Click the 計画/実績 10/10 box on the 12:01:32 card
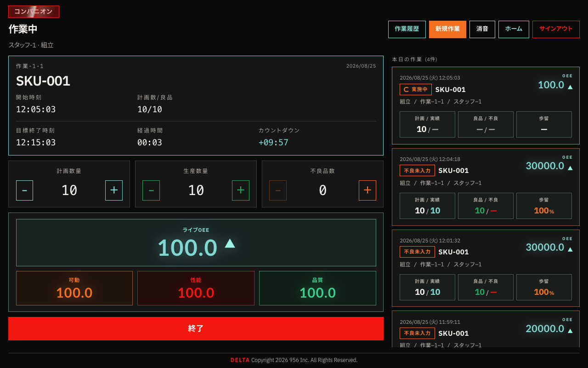This screenshot has height=368, width=588. point(427,287)
